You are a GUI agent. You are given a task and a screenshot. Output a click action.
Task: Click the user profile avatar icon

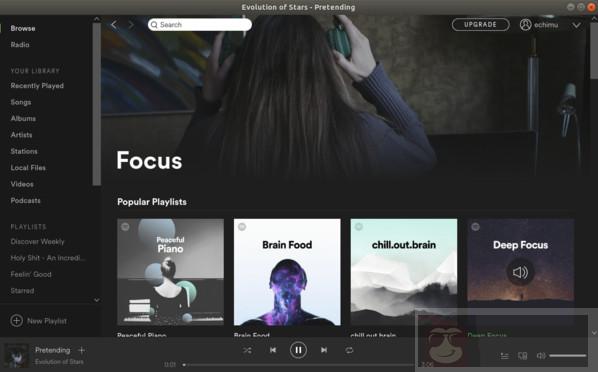[525, 25]
